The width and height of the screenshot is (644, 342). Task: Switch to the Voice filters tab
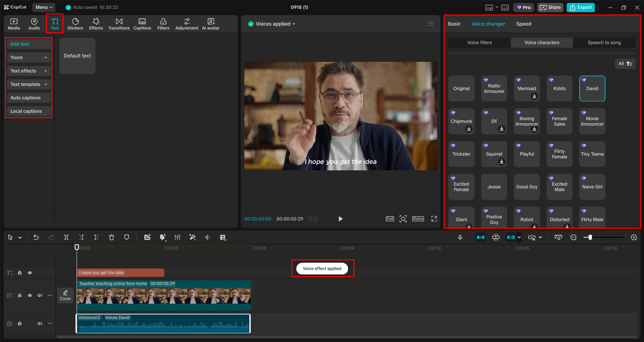(479, 42)
